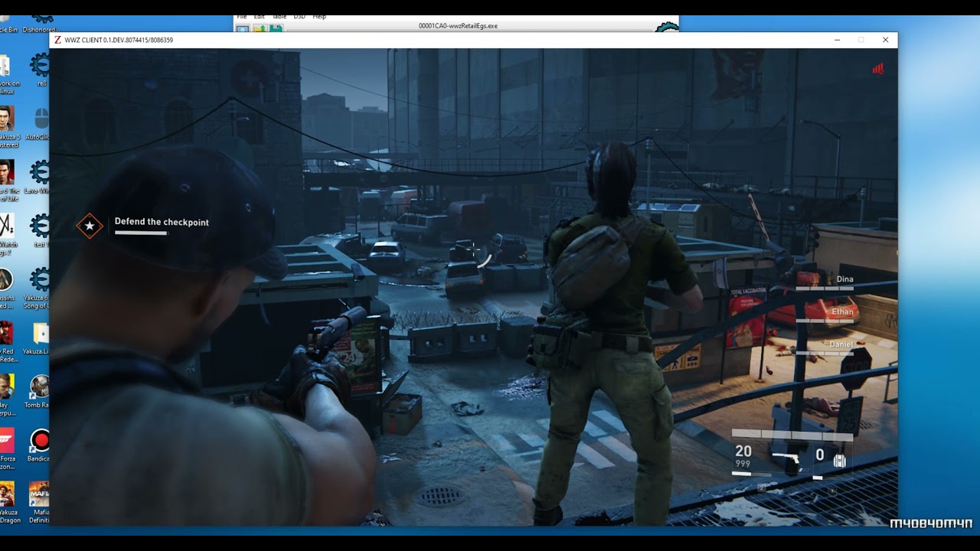980x551 pixels.
Task: Select the pistol weapon icon in the HUD
Action: [x=786, y=458]
